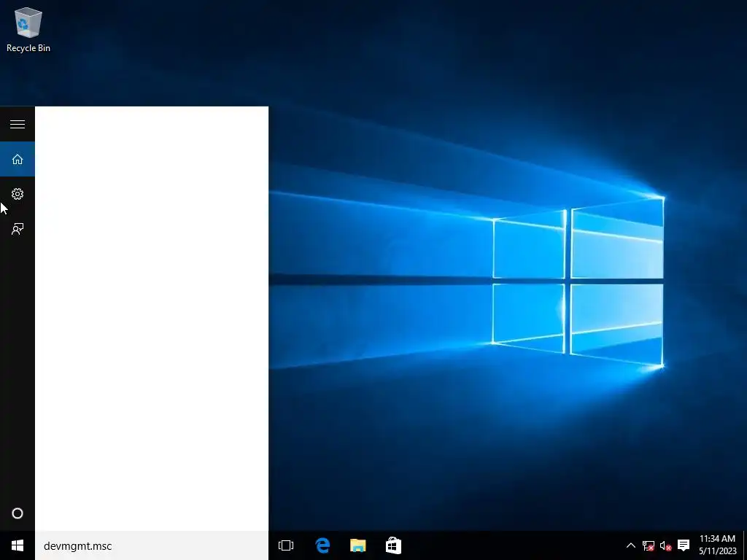Viewport: 747px width, 560px height.
Task: Click the search box containing devmgmt.msc
Action: pos(152,545)
